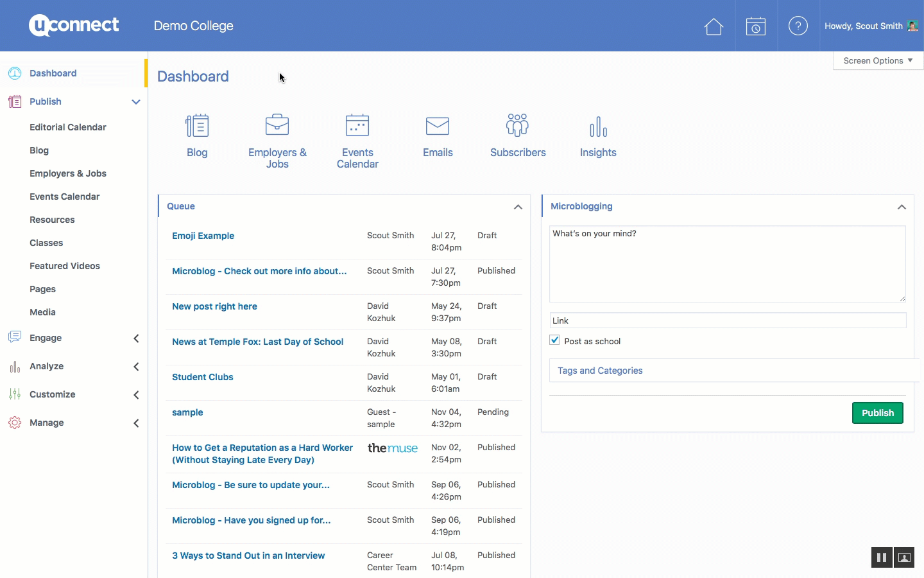The height and width of the screenshot is (578, 924).
Task: Click the Link input field
Action: coord(728,320)
